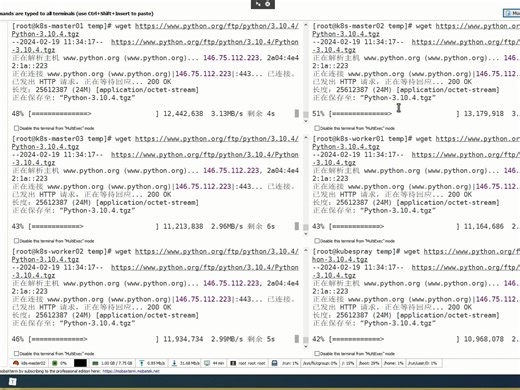Open the wget command URL in k8s-master02 terminal
The image size is (520, 390).
[x=478, y=26]
